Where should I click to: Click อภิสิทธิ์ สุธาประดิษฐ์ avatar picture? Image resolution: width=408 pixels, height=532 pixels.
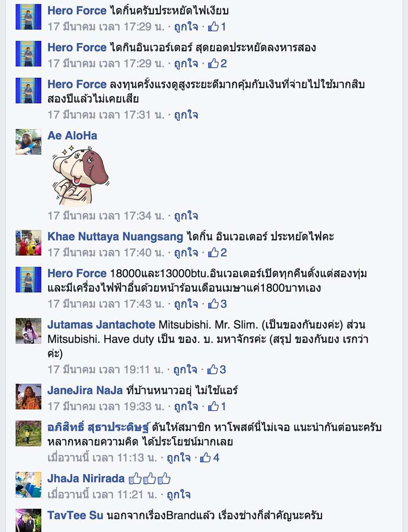coord(28,433)
